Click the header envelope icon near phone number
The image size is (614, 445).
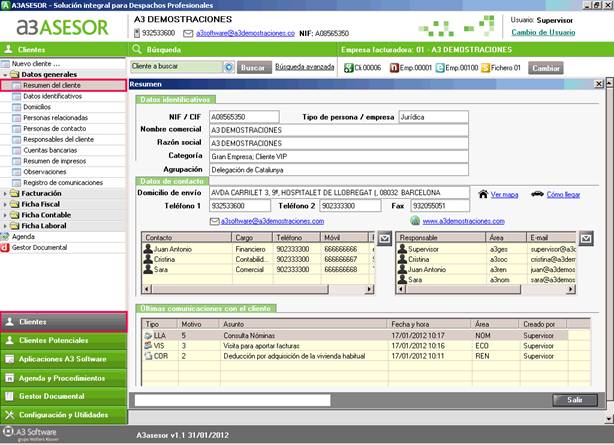[x=188, y=34]
